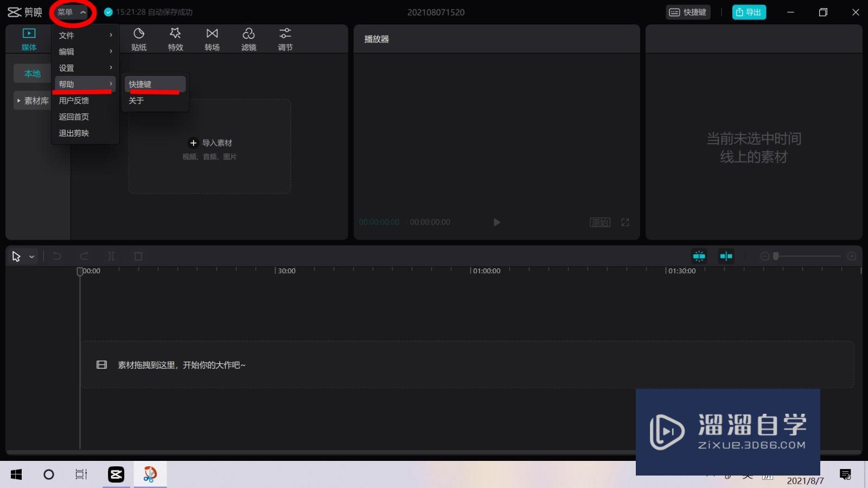Select 快捷键 in the help submenu
868x488 pixels.
pos(155,84)
